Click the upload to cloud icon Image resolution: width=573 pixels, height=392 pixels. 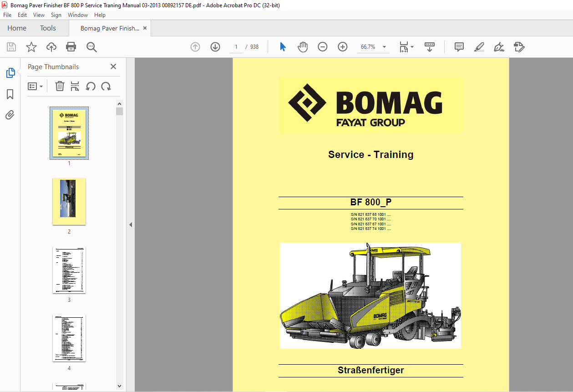point(51,47)
